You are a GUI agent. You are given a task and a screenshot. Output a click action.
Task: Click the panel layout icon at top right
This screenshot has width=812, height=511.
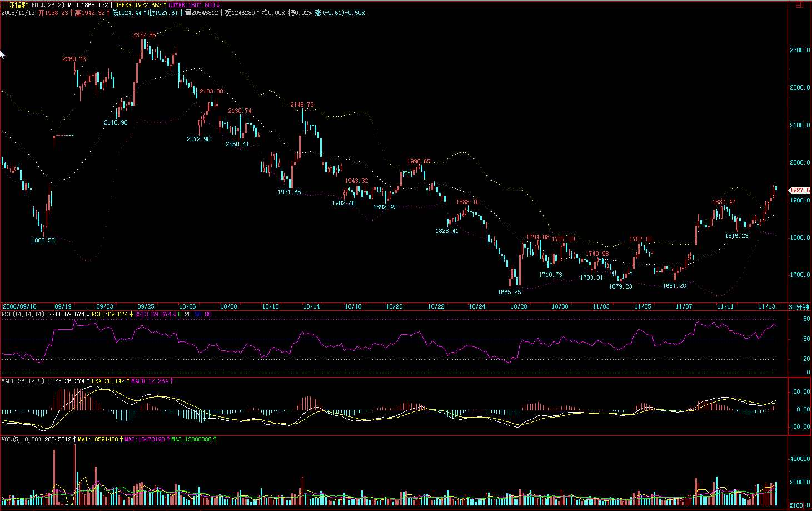799,4
